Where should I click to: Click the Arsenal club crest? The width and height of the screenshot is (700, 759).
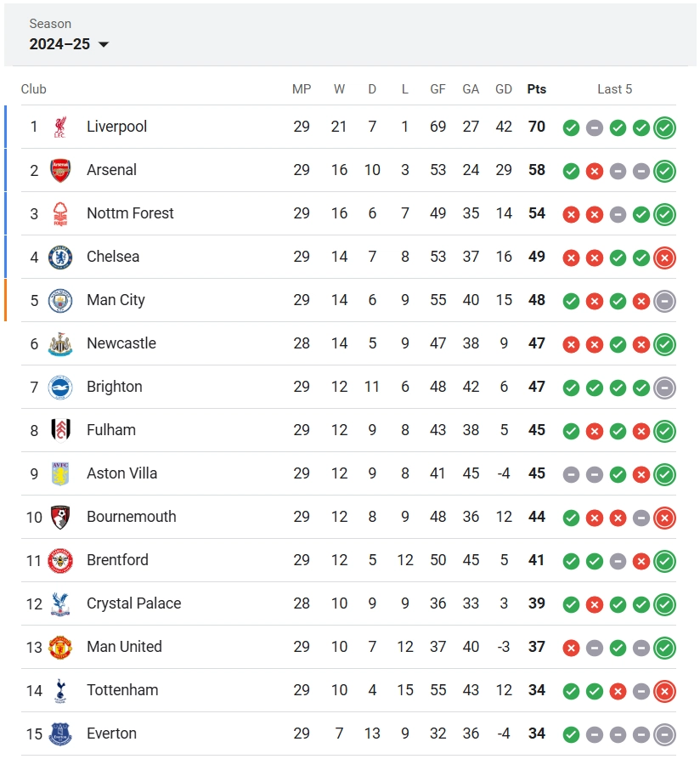point(60,170)
